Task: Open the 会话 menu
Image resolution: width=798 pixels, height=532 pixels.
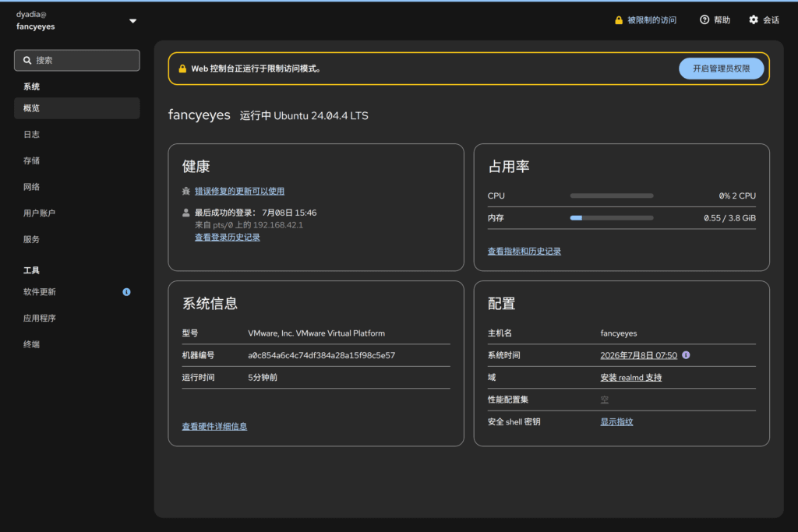Action: click(x=764, y=19)
